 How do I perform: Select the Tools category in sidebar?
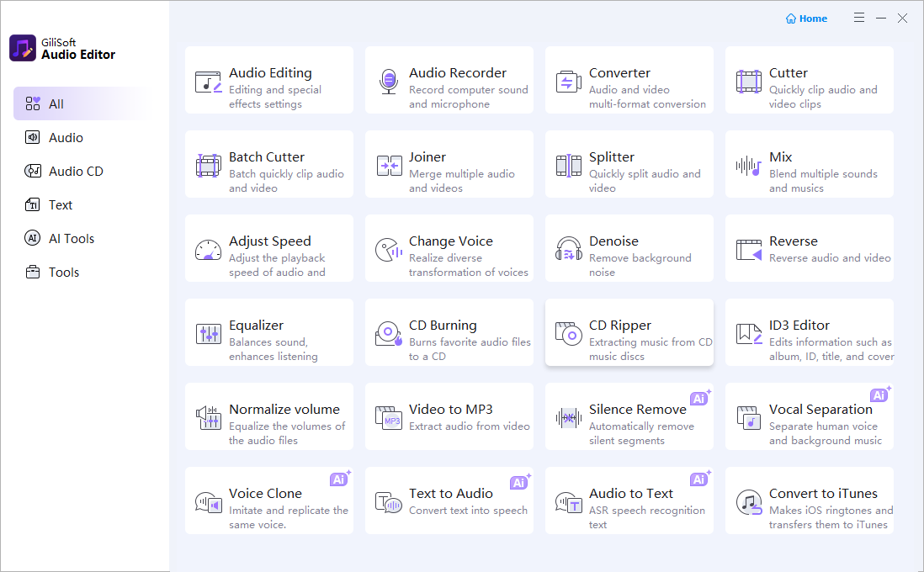[x=82, y=272]
